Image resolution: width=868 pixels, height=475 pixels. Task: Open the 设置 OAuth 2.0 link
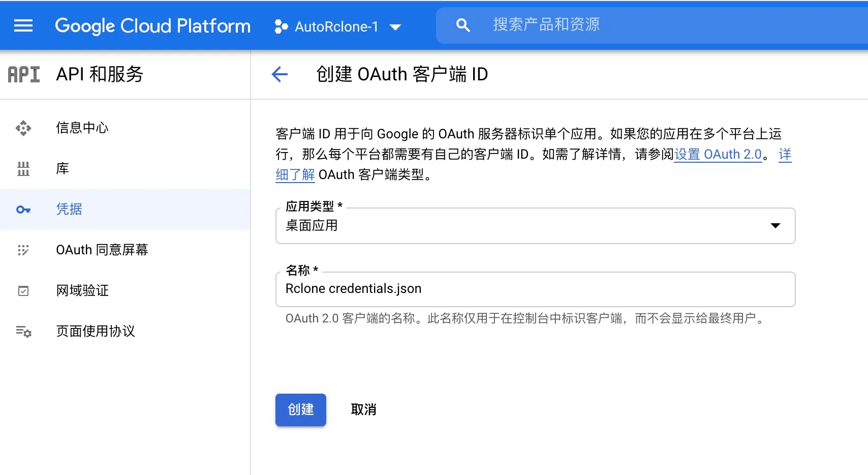coord(718,155)
